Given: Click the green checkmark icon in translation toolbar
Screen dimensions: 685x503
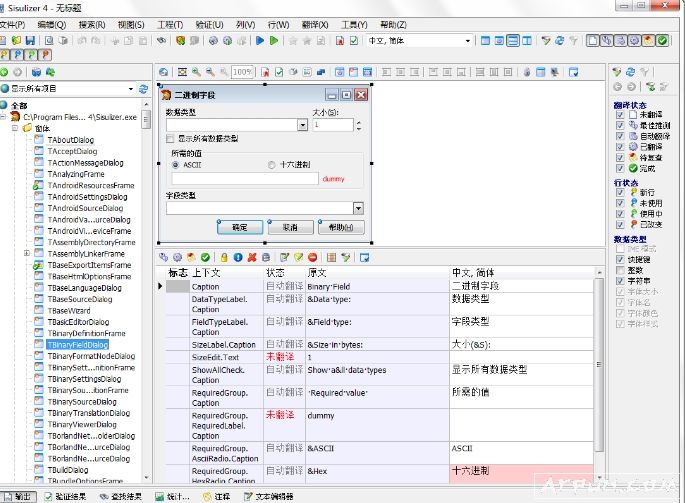Looking at the screenshot, I should 205,257.
